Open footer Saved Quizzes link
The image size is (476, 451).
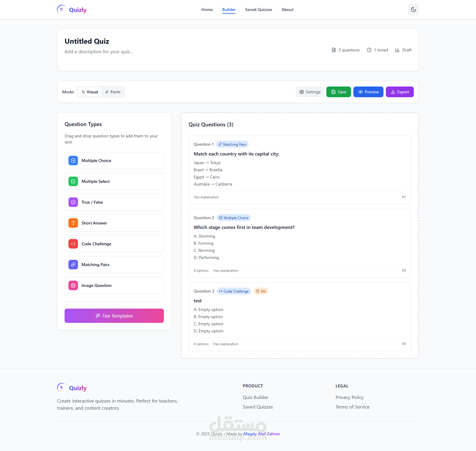pyautogui.click(x=258, y=407)
